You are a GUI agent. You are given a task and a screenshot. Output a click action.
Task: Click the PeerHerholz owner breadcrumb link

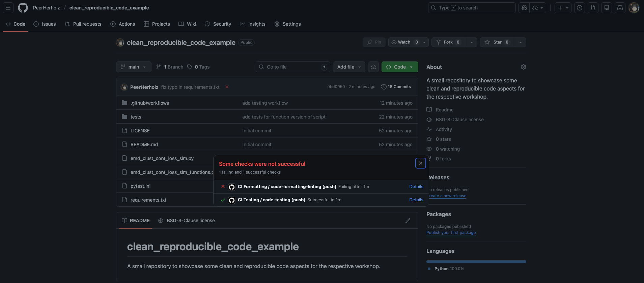point(46,8)
